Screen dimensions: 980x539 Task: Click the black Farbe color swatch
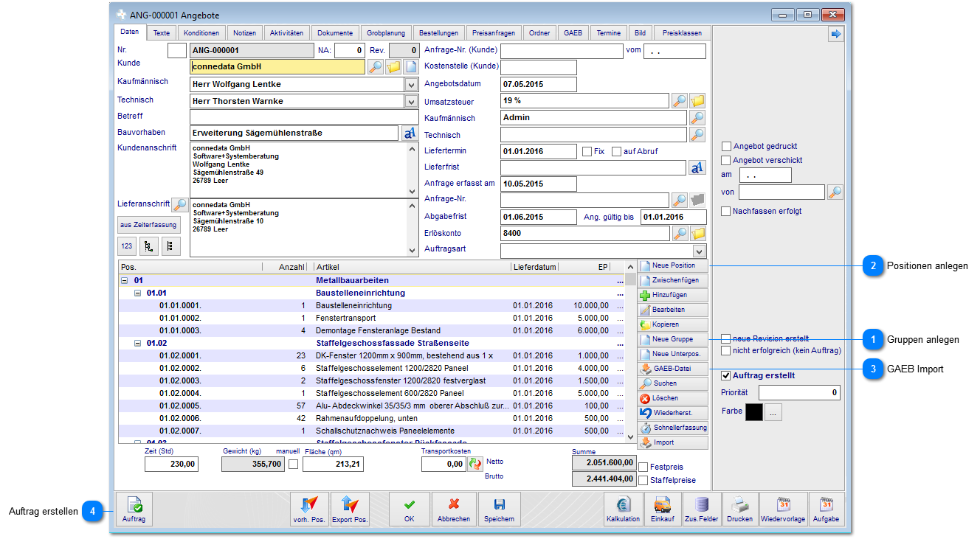pos(754,412)
